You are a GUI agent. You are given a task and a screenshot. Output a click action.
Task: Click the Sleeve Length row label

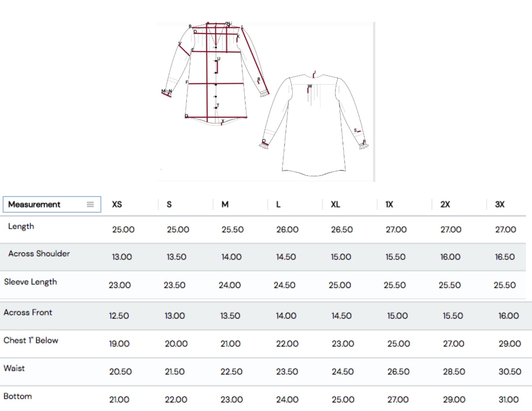pos(30,282)
